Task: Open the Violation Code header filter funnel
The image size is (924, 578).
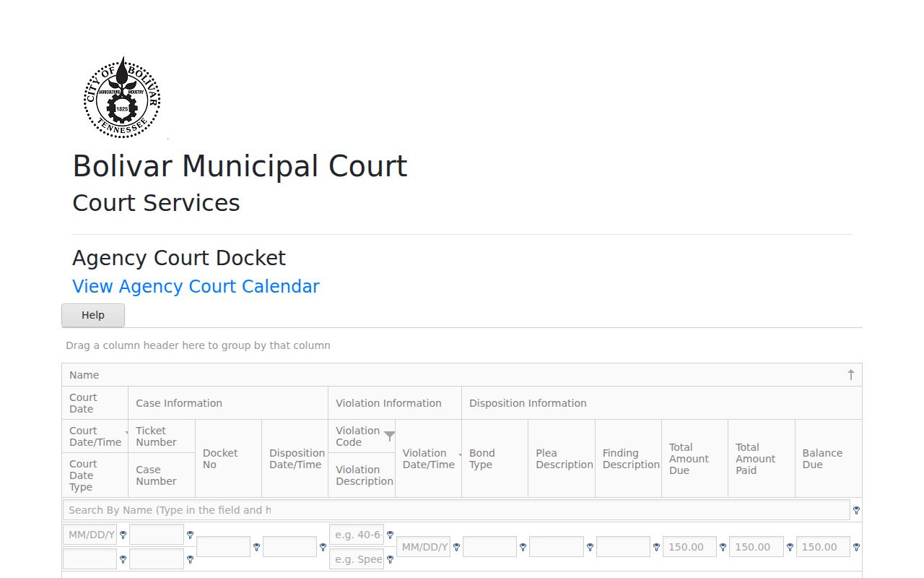Action: point(389,436)
